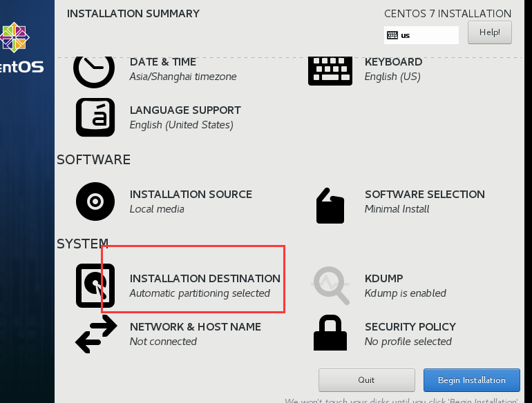Click the us keyboard layout indicator
The width and height of the screenshot is (532, 403).
[421, 35]
